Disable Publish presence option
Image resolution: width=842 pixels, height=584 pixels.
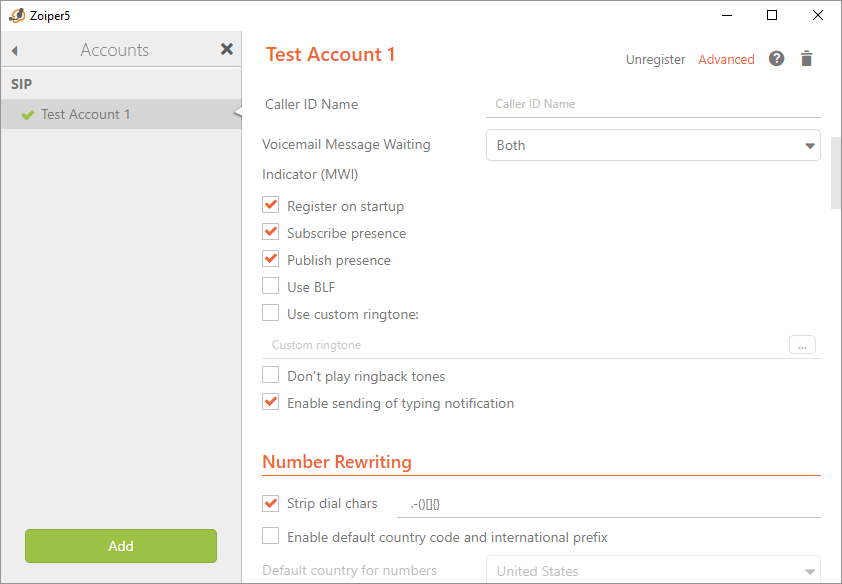click(x=270, y=260)
